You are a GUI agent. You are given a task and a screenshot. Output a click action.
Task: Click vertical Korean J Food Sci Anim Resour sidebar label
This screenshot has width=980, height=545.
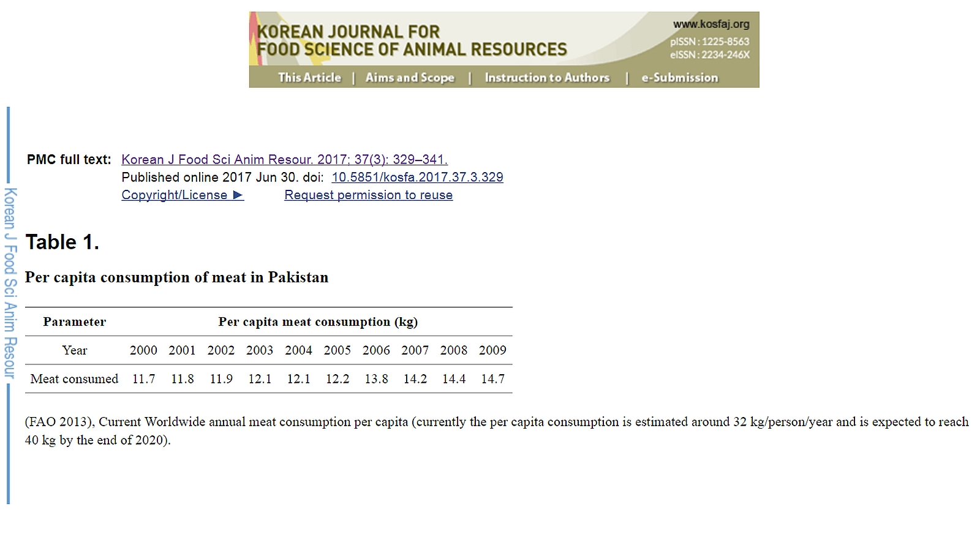[10, 283]
